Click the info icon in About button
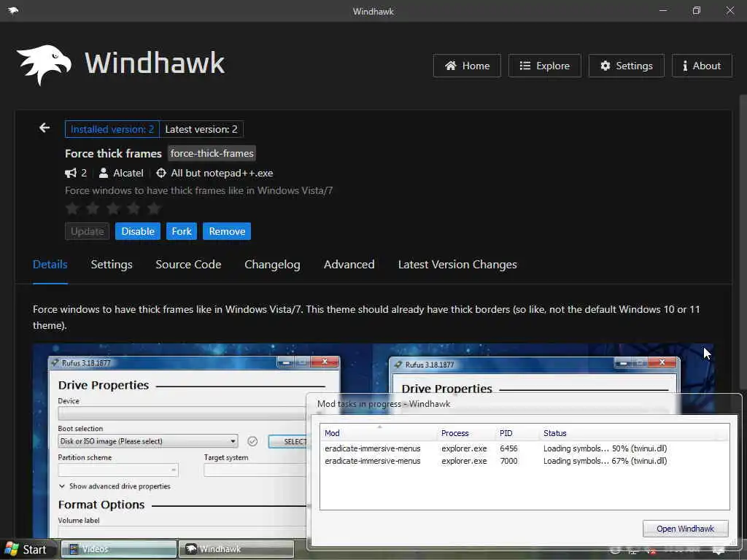The width and height of the screenshot is (747, 560). (x=685, y=66)
